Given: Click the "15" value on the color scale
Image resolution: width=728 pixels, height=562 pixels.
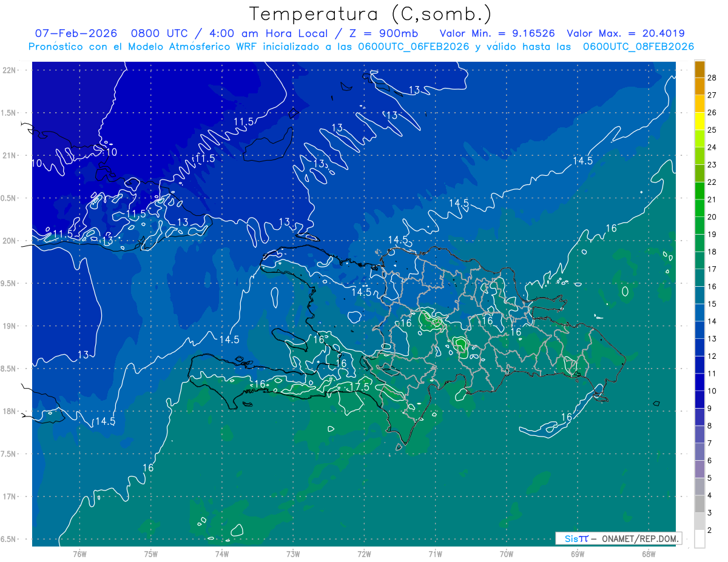Looking at the screenshot, I should click(x=712, y=304).
